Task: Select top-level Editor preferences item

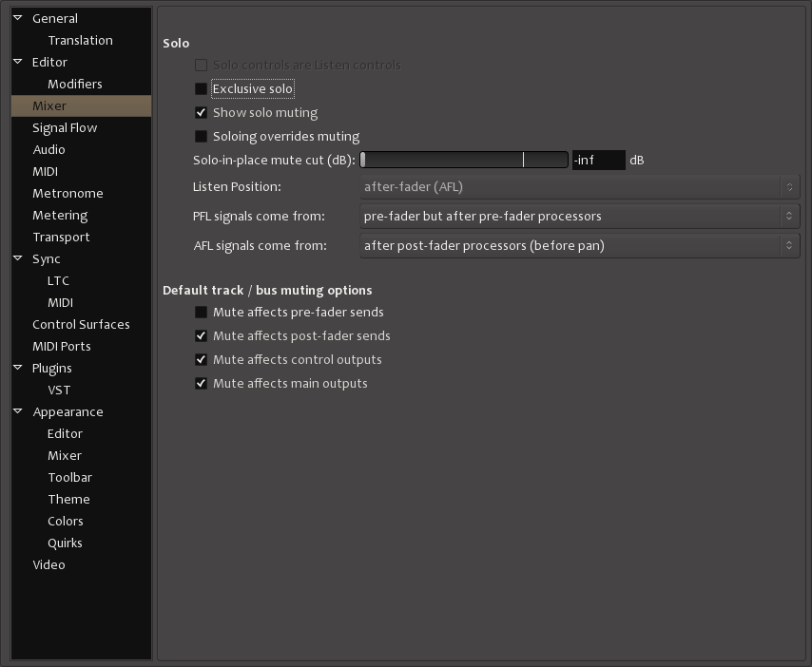Action: pyautogui.click(x=49, y=62)
